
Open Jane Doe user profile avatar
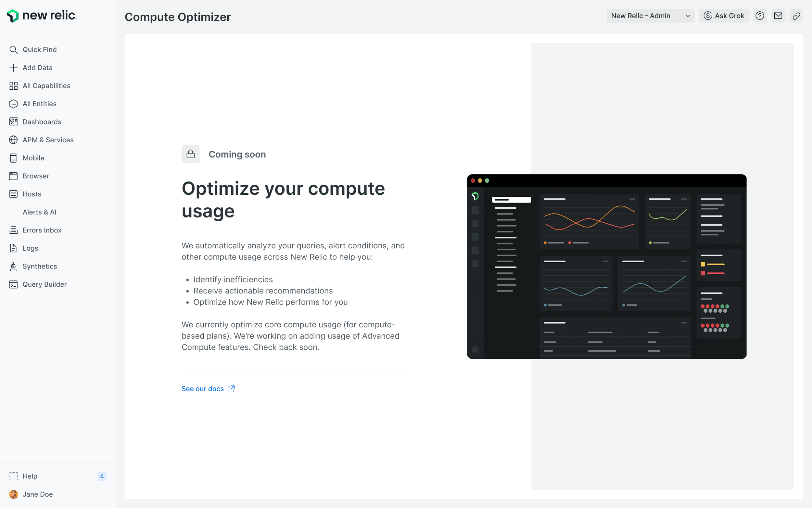(x=13, y=494)
